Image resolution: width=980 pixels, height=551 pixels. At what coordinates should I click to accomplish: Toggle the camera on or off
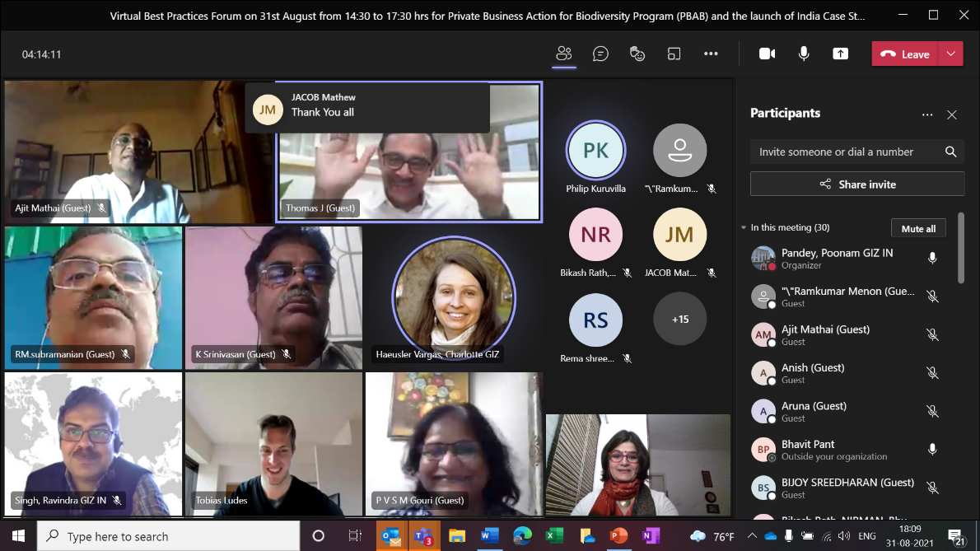(x=767, y=54)
